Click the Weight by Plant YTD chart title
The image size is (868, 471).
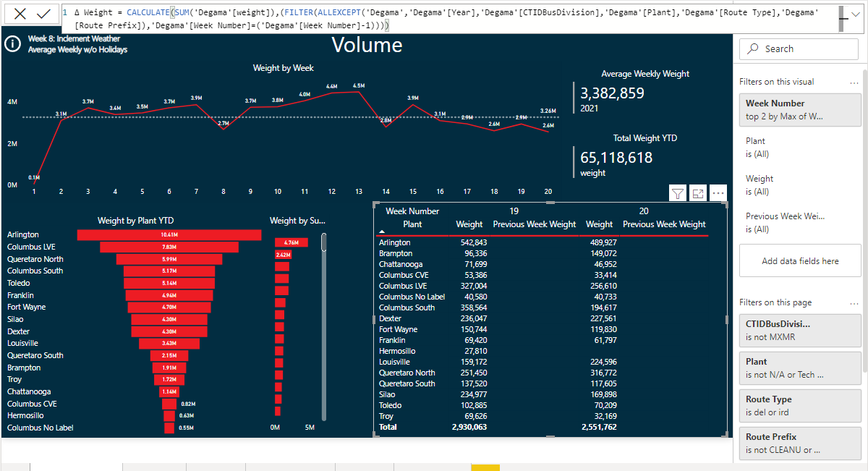click(x=135, y=221)
